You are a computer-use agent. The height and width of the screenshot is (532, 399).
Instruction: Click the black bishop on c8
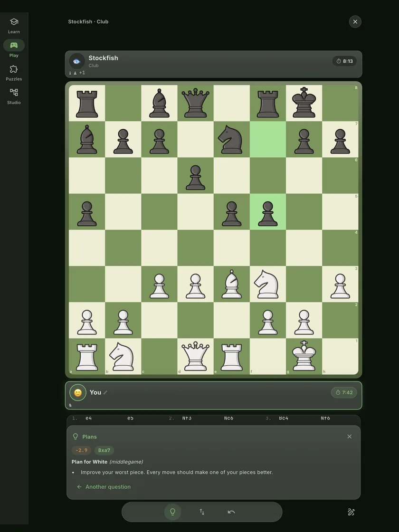pos(159,103)
